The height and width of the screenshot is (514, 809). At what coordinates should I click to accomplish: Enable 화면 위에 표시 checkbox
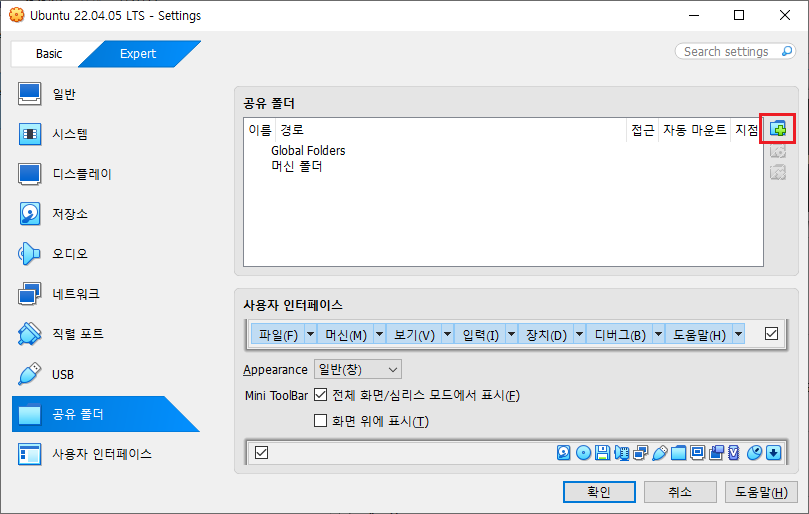pos(320,421)
